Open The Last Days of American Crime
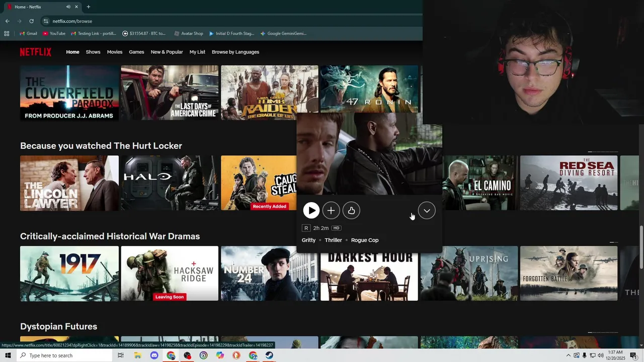Viewport: 644px width, 362px height. coord(170,93)
